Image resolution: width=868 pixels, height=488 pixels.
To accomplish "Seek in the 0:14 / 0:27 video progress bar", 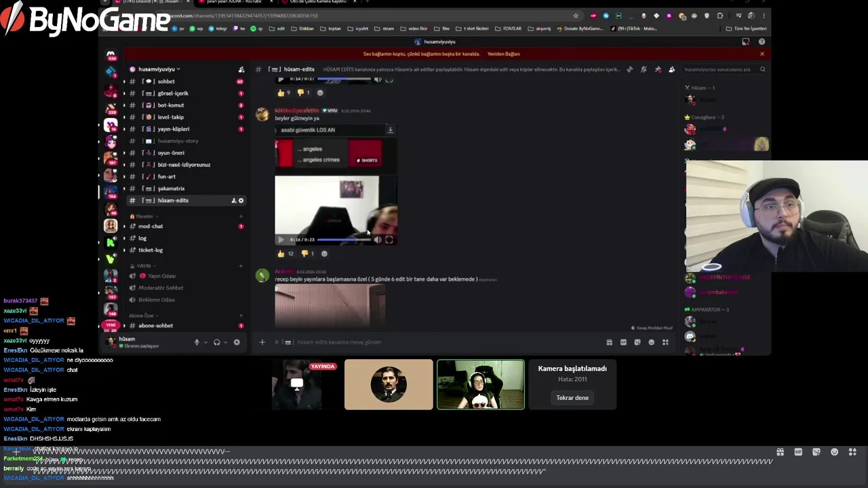I will 344,79.
